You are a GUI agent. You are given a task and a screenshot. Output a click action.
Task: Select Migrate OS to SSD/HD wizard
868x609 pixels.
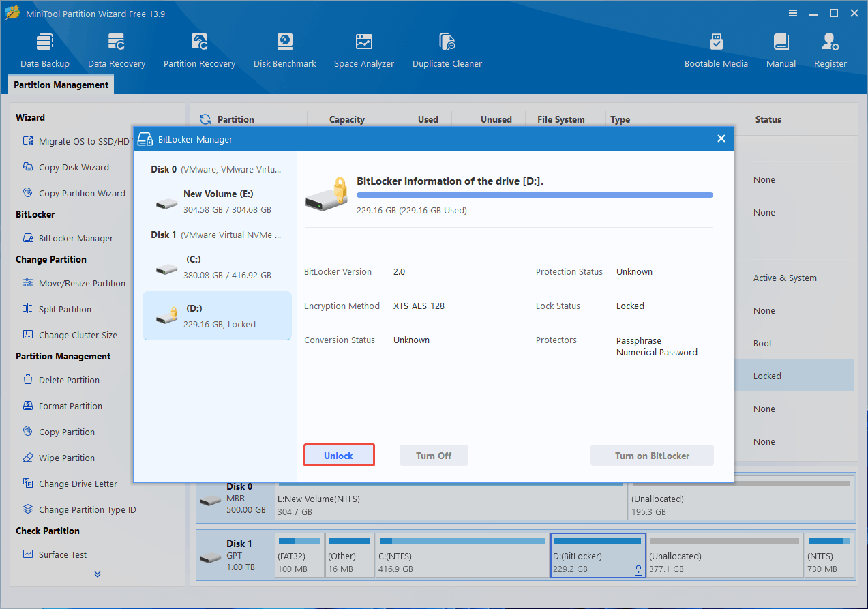pos(76,141)
